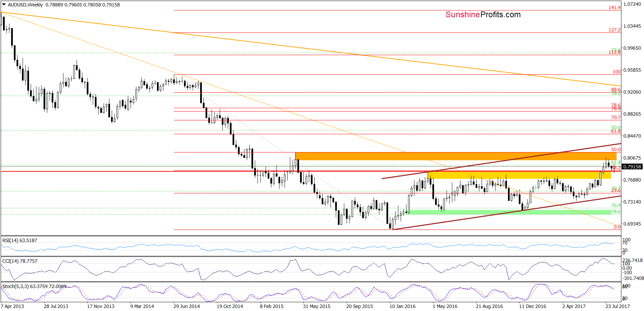Click the date label 21 Aug 2016
Viewport: 644px width, 311px height.
point(489,306)
